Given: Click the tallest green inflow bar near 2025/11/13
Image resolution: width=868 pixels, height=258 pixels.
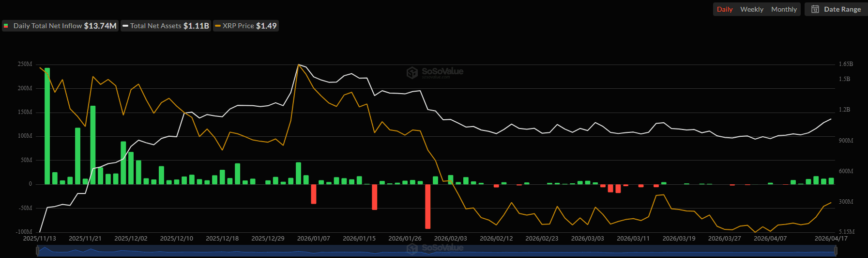Looking at the screenshot, I should click(x=47, y=126).
